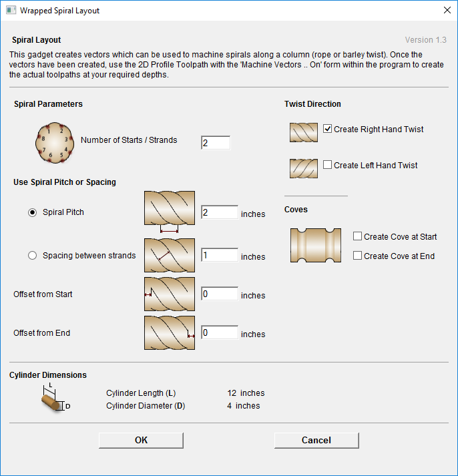Click the spacing between strands diagram
The image size is (458, 476).
point(170,255)
